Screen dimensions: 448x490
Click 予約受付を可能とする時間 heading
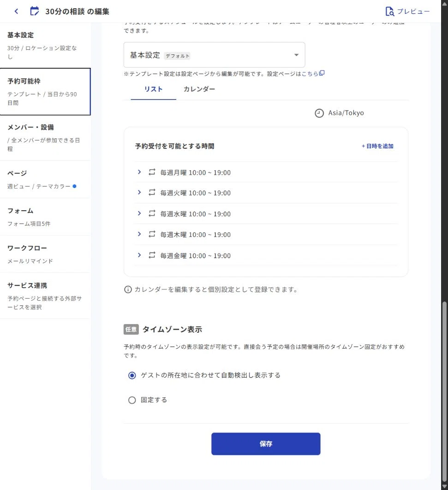tap(174, 146)
